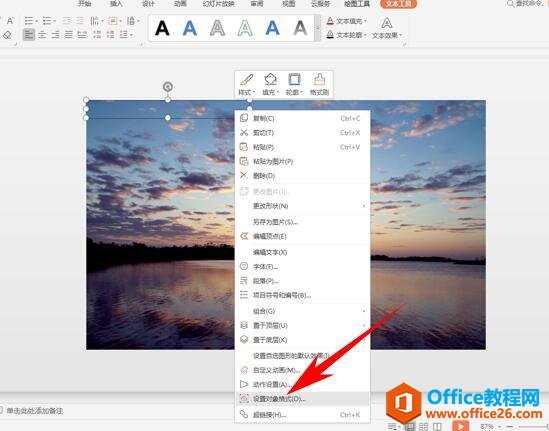Open the 开始 ribbon tab
This screenshot has height=431, width=549.
click(85, 4)
